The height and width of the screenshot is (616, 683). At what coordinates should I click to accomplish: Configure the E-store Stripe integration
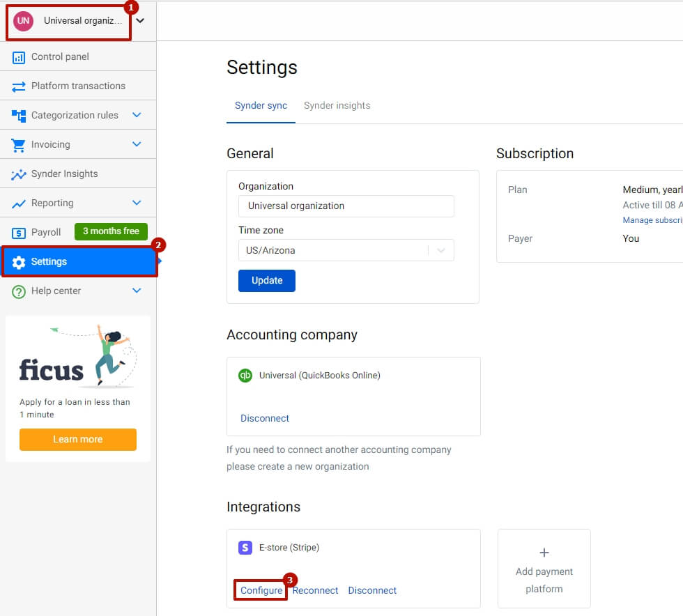coord(261,590)
